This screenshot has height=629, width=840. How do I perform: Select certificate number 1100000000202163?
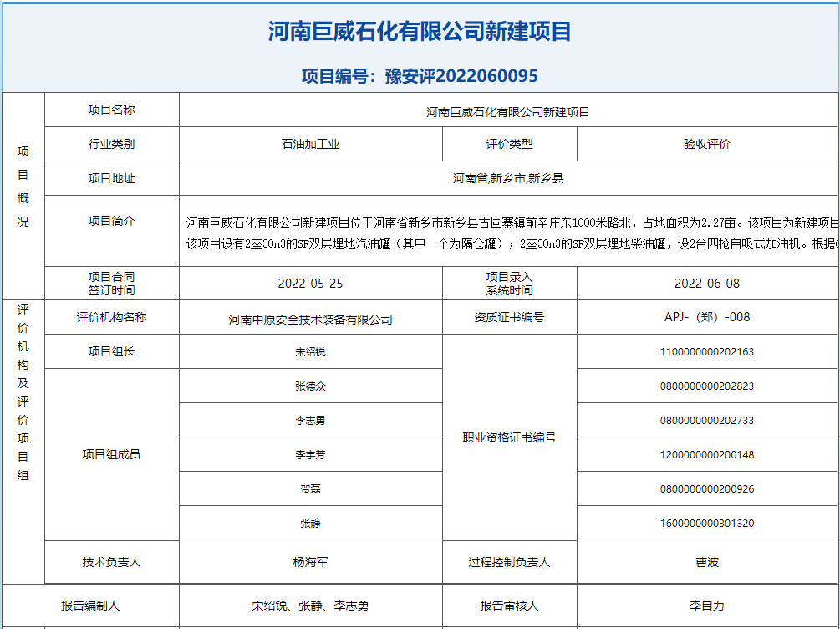point(707,352)
